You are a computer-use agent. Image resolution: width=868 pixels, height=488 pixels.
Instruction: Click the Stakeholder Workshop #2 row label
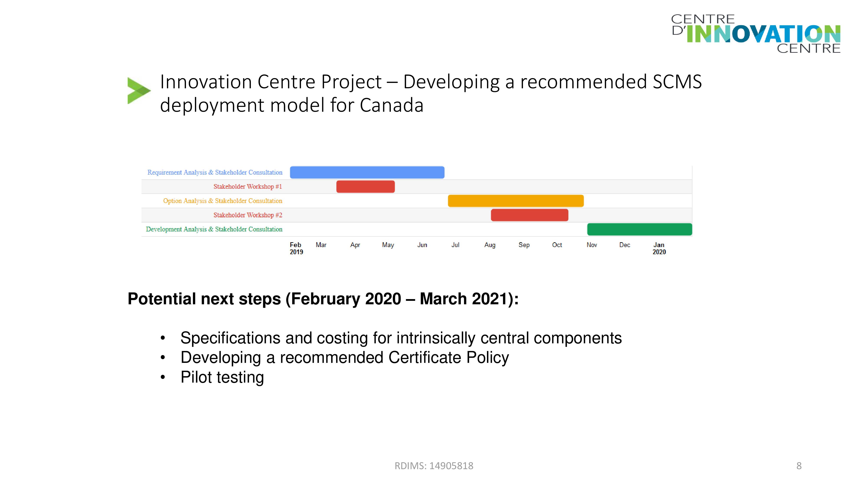248,215
